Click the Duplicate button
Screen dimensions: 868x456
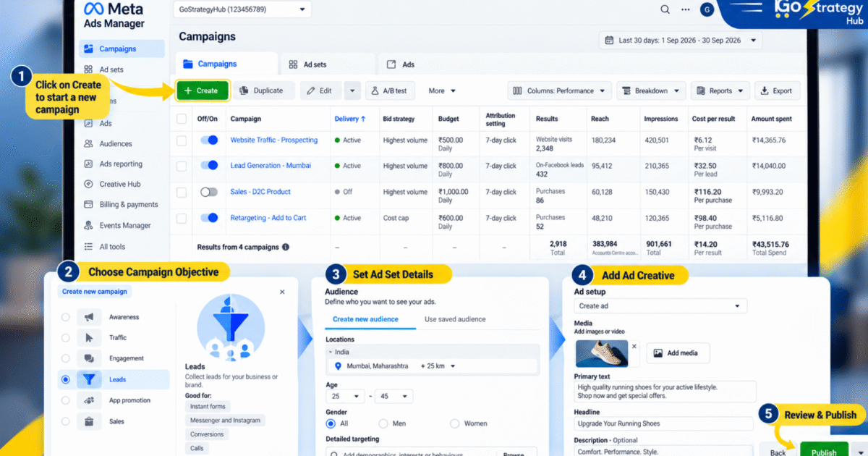[x=264, y=90]
